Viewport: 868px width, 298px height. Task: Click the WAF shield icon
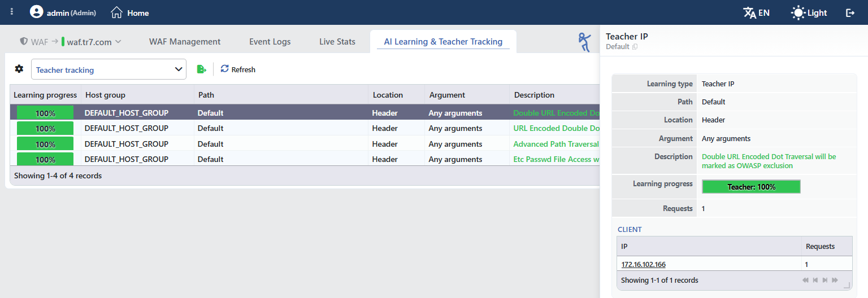click(24, 41)
